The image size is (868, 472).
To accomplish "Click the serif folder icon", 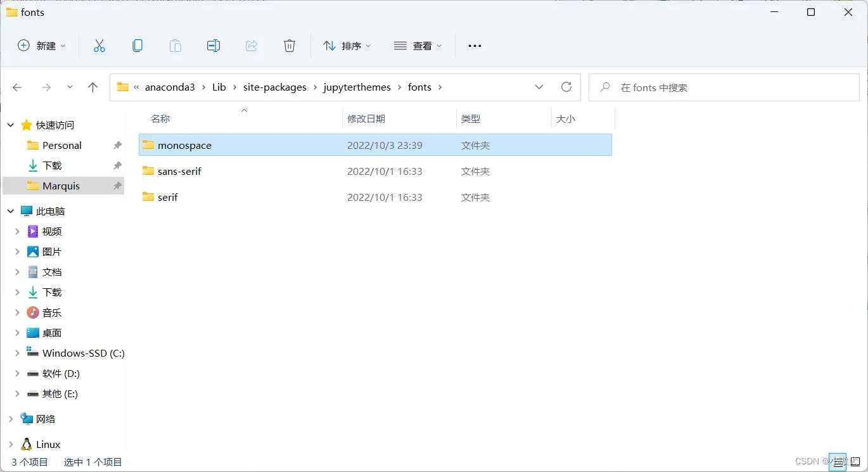I will pos(148,197).
